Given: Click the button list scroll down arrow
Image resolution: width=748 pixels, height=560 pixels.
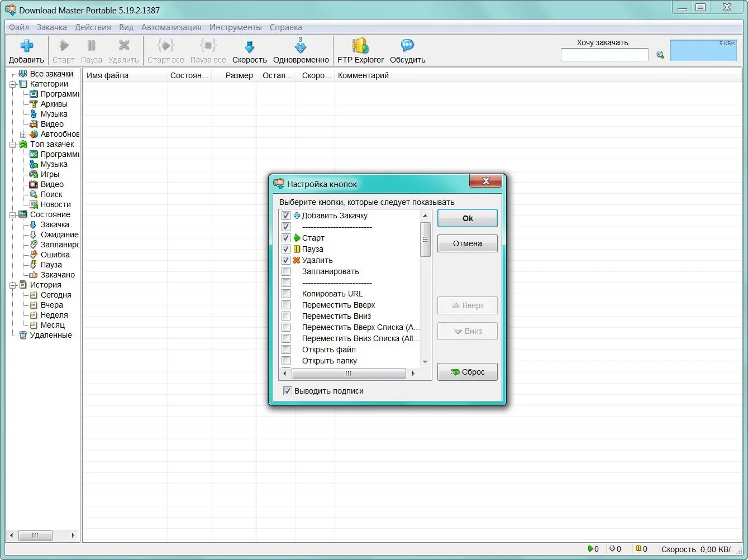Looking at the screenshot, I should [x=425, y=362].
